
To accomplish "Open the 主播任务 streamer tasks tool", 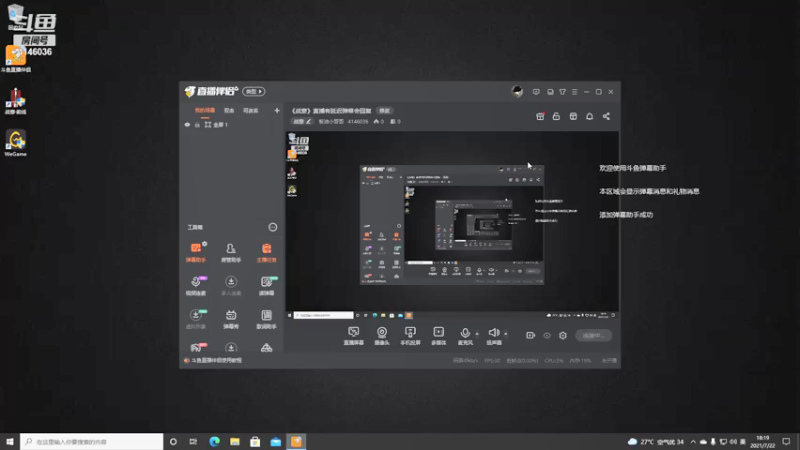I will click(x=266, y=253).
